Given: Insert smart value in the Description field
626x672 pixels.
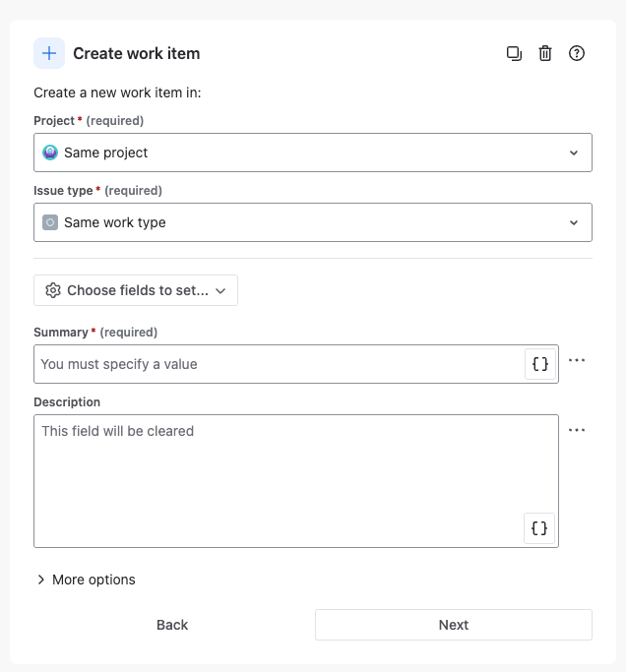Looking at the screenshot, I should (x=539, y=528).
